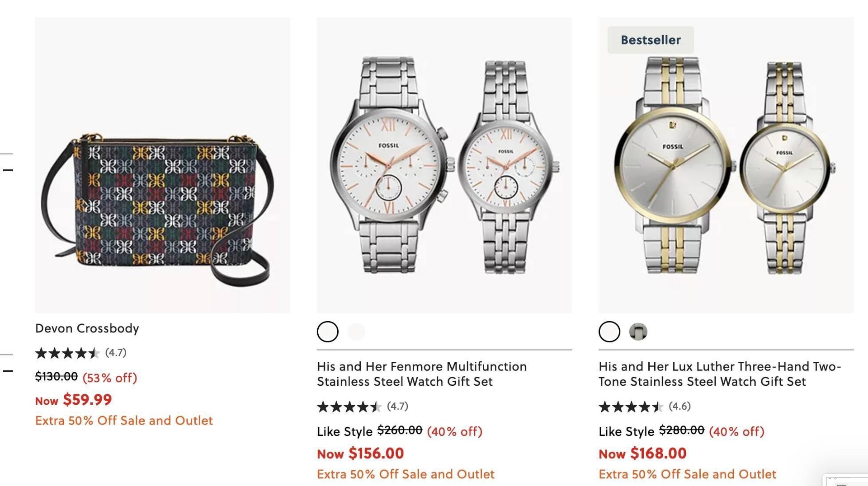Click the Devon Crossbody star rating icons
Viewport: 868px width, 486px height.
[x=67, y=353]
